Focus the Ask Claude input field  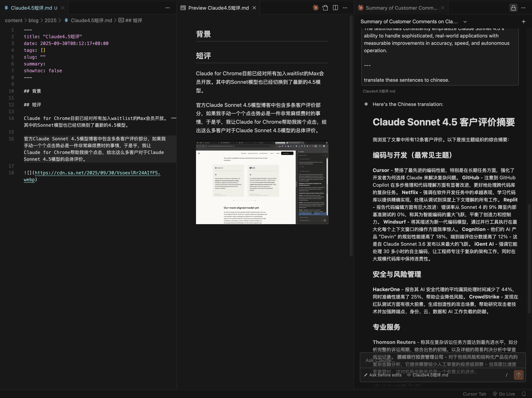coord(443,360)
